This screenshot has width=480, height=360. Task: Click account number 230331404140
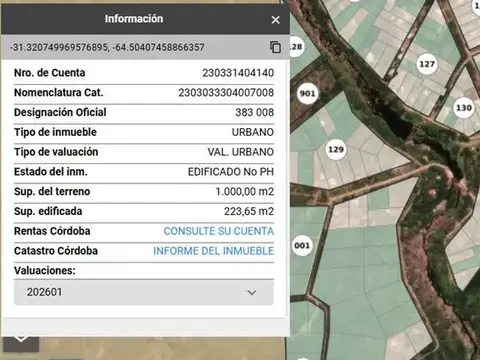click(238, 73)
